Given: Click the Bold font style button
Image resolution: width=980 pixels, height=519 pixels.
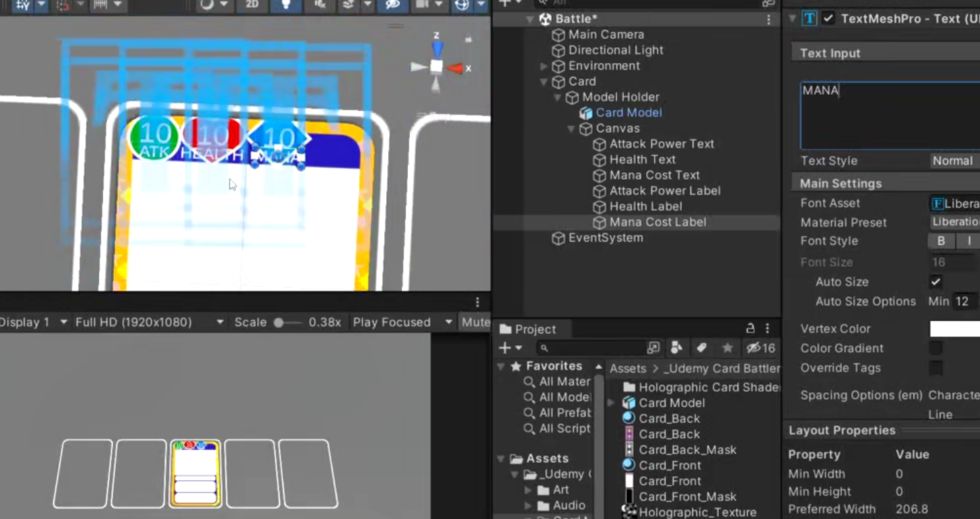Looking at the screenshot, I should (x=941, y=241).
